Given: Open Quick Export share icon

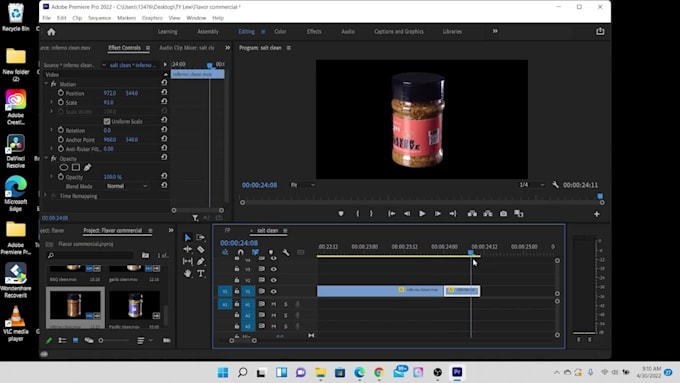Looking at the screenshot, I should coord(600,31).
